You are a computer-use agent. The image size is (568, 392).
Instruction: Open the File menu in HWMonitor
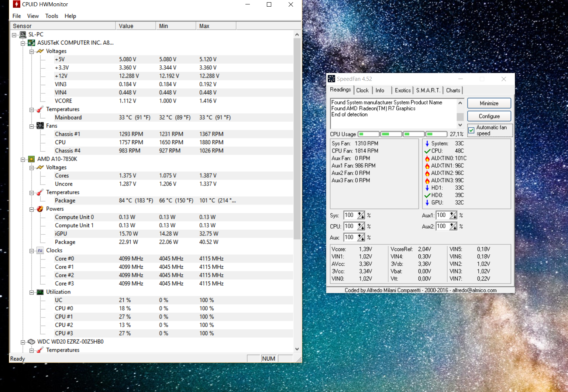(17, 16)
